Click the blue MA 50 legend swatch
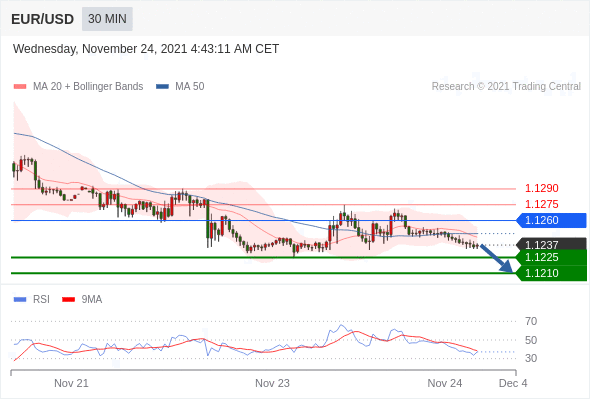Image resolution: width=590 pixels, height=400 pixels. (163, 87)
